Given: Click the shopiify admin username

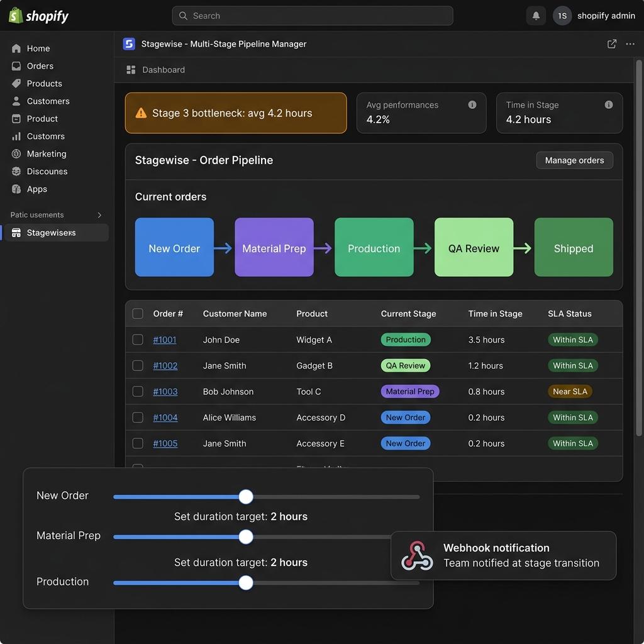Looking at the screenshot, I should (606, 16).
